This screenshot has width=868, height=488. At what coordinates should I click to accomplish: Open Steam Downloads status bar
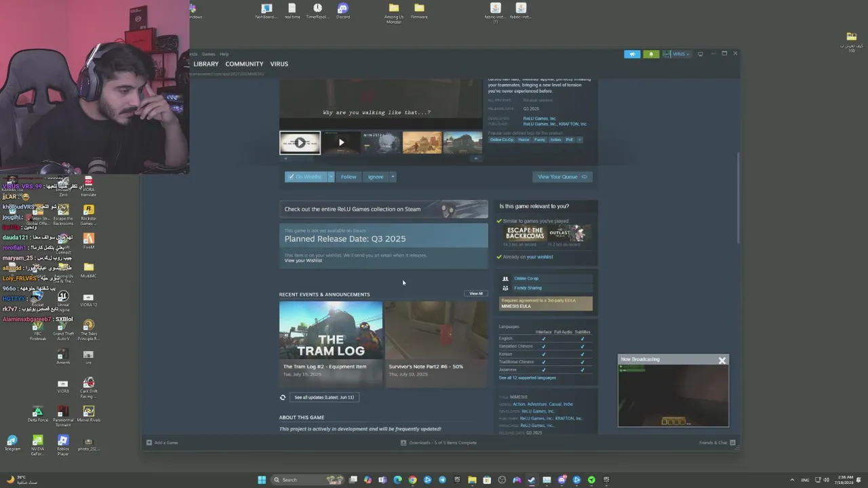pyautogui.click(x=439, y=443)
